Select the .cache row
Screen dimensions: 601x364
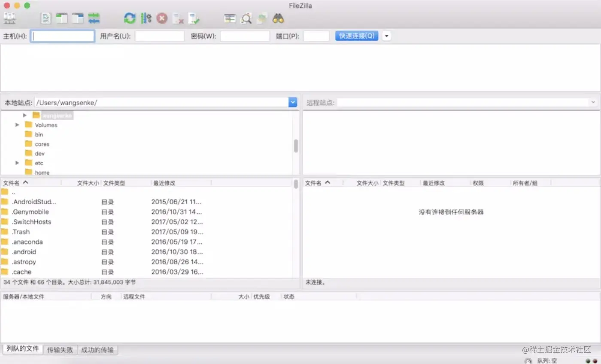click(146, 272)
